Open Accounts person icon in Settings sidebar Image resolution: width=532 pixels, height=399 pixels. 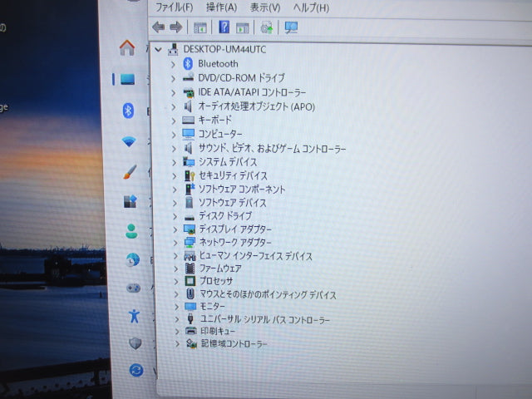click(131, 231)
